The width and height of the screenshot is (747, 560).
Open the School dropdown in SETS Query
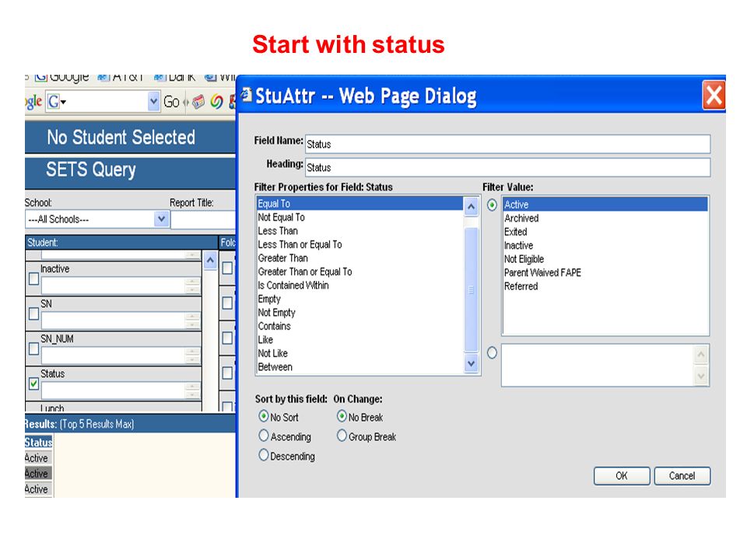[162, 219]
